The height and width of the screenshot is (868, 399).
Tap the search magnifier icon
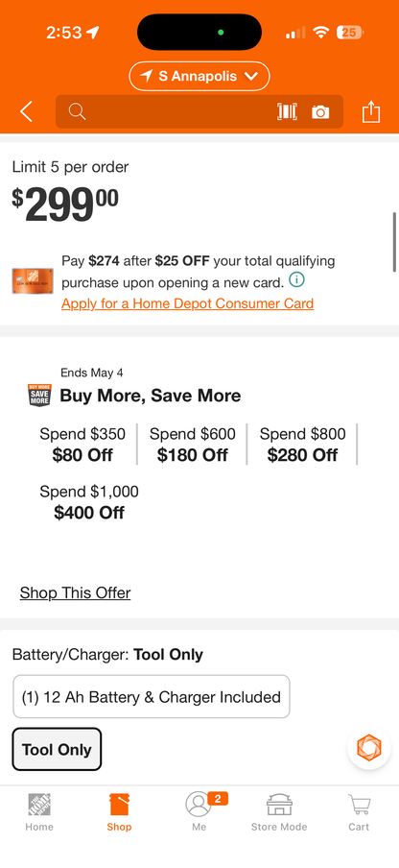(78, 111)
